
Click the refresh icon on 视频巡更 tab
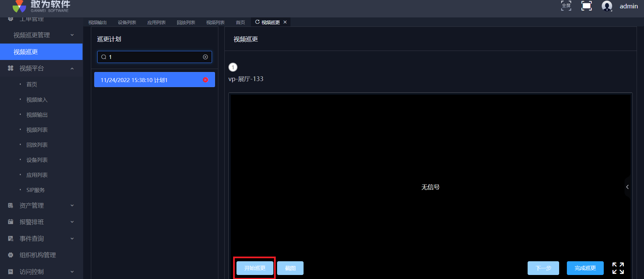[x=257, y=22]
